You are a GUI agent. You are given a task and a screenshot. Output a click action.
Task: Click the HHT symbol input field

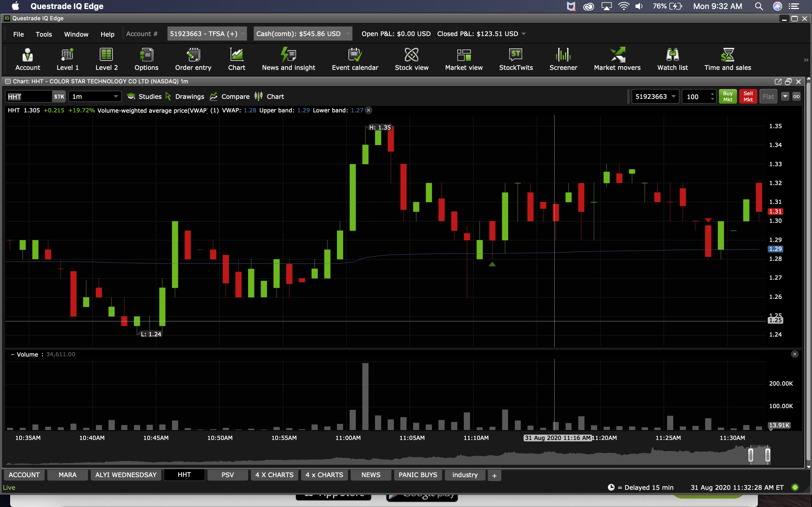coord(28,97)
